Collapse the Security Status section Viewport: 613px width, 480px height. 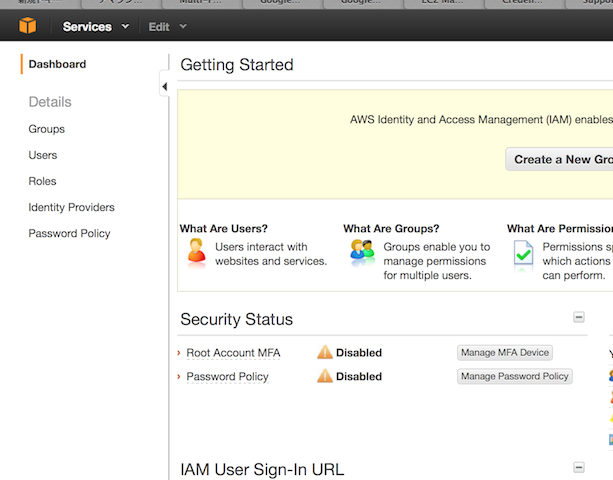click(578, 317)
